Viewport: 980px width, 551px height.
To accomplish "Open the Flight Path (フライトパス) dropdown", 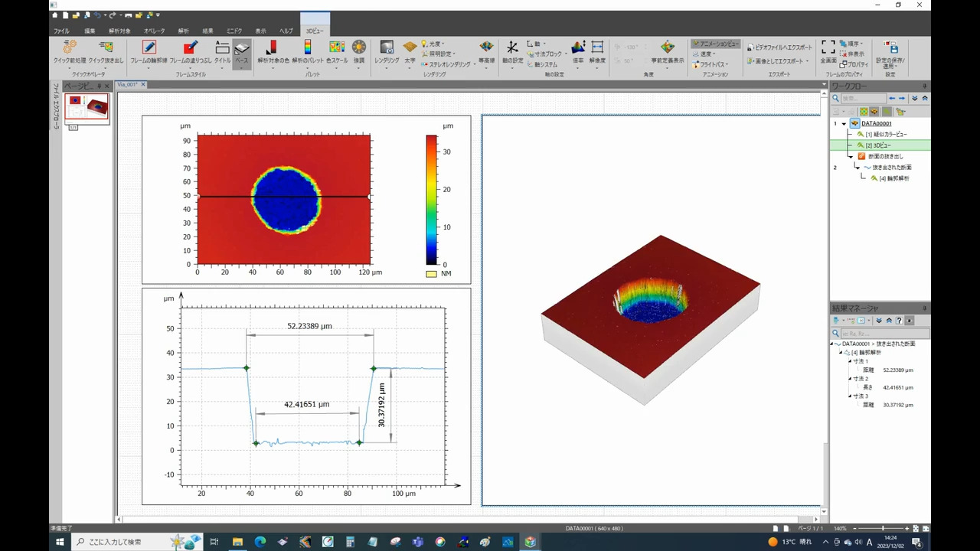I will 710,64.
